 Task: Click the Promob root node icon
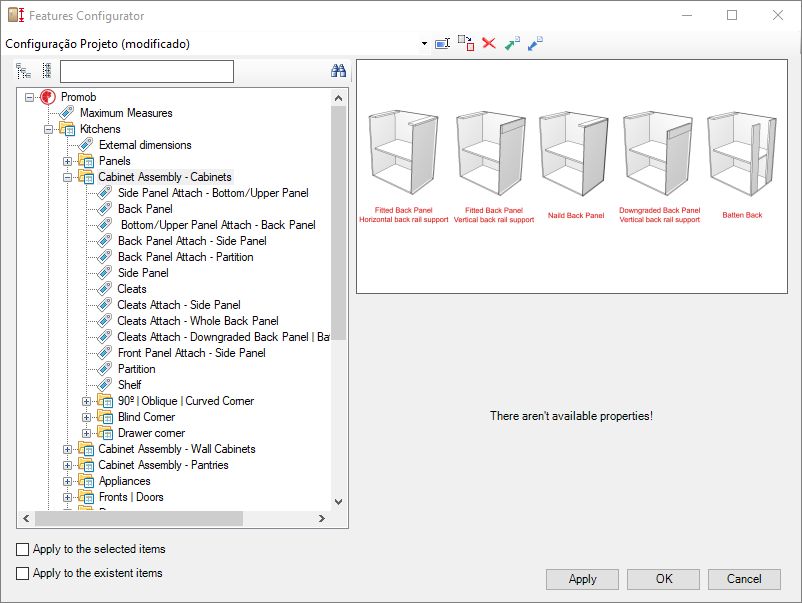[x=48, y=97]
